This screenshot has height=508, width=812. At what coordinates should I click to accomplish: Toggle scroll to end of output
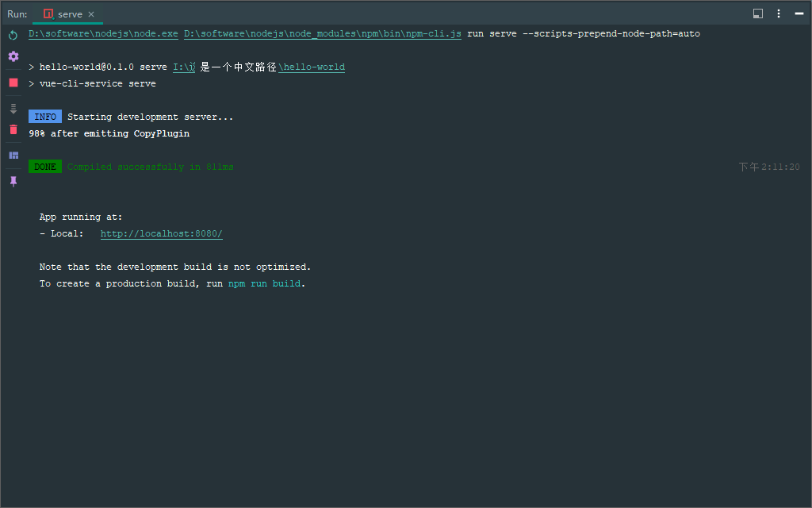(13, 109)
